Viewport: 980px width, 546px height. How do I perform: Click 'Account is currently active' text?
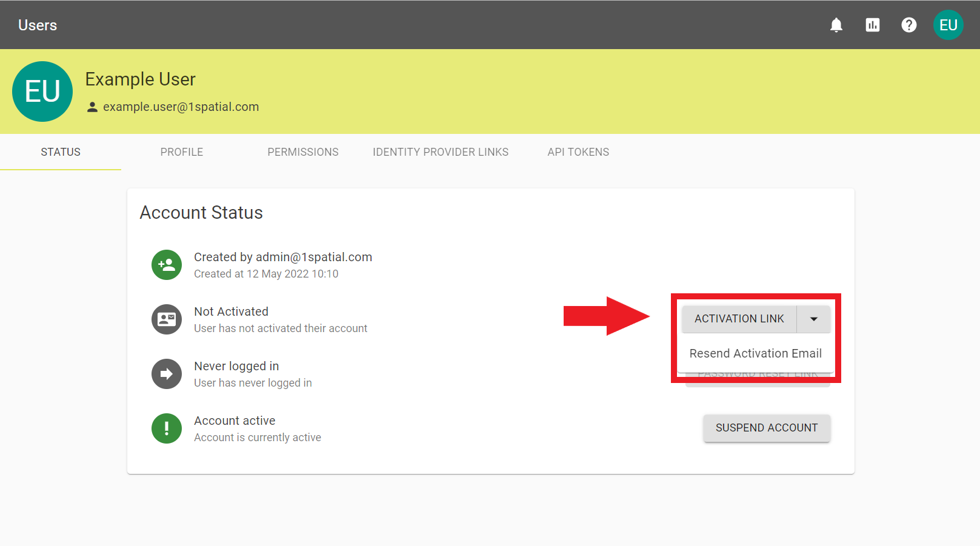tap(258, 438)
